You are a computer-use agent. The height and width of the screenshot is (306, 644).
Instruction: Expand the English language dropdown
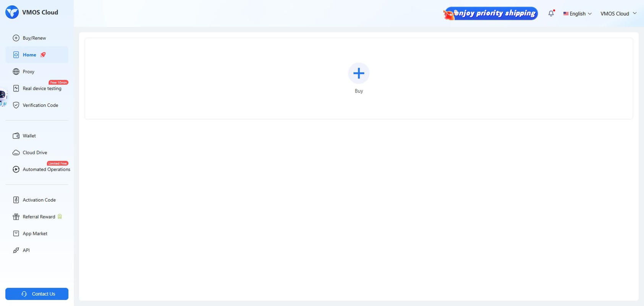point(578,14)
